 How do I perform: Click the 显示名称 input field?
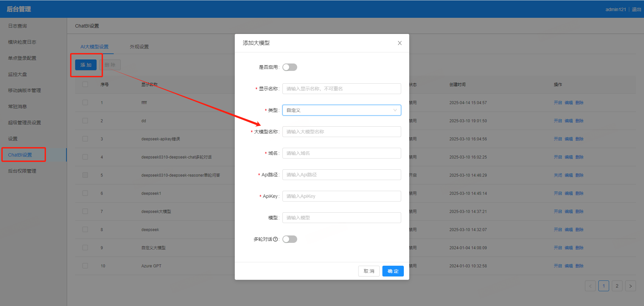coord(341,89)
